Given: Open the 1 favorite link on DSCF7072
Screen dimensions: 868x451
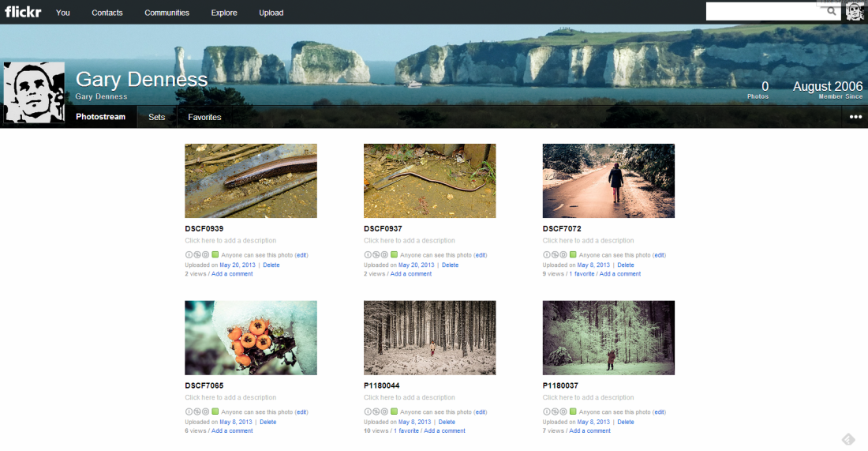Looking at the screenshot, I should click(x=582, y=274).
